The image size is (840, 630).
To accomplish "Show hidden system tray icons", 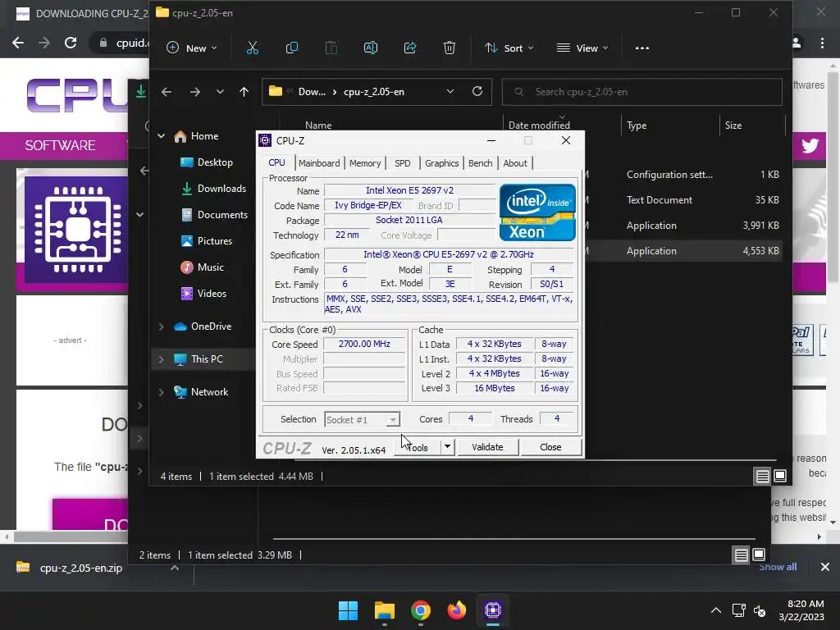I will point(715,610).
